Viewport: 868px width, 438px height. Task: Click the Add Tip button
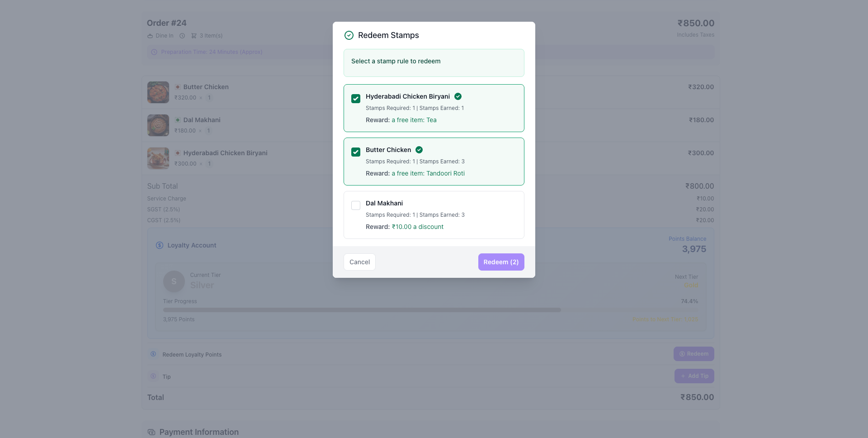[694, 376]
